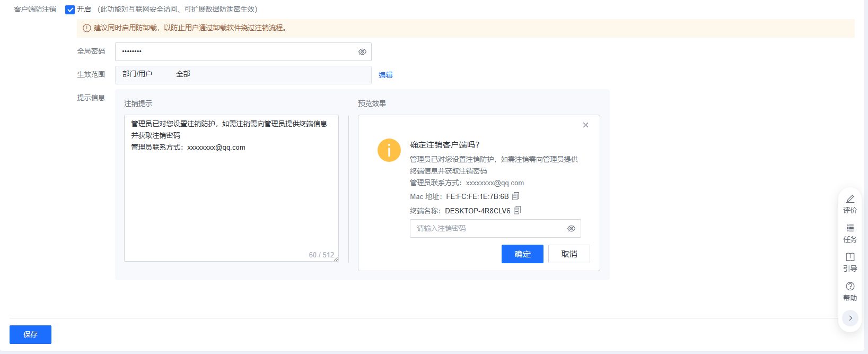Screen dimensions: 868x354
Task: Show the 全局密码 via eye icon
Action: click(362, 52)
